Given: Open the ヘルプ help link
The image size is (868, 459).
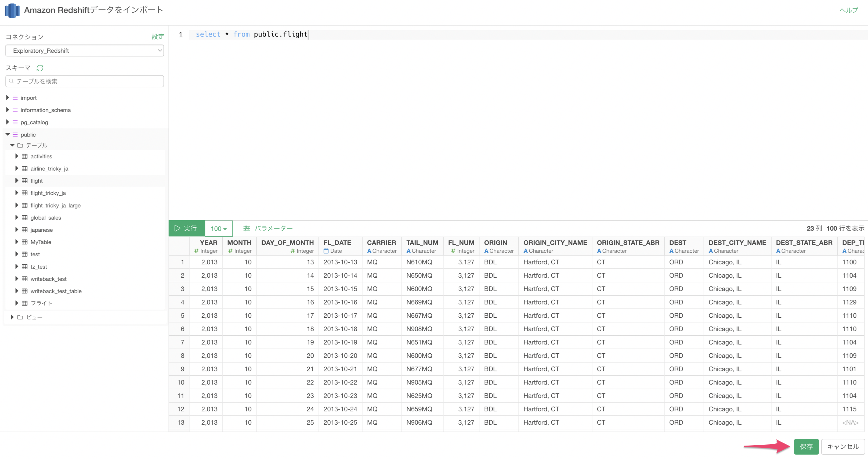Looking at the screenshot, I should [849, 10].
